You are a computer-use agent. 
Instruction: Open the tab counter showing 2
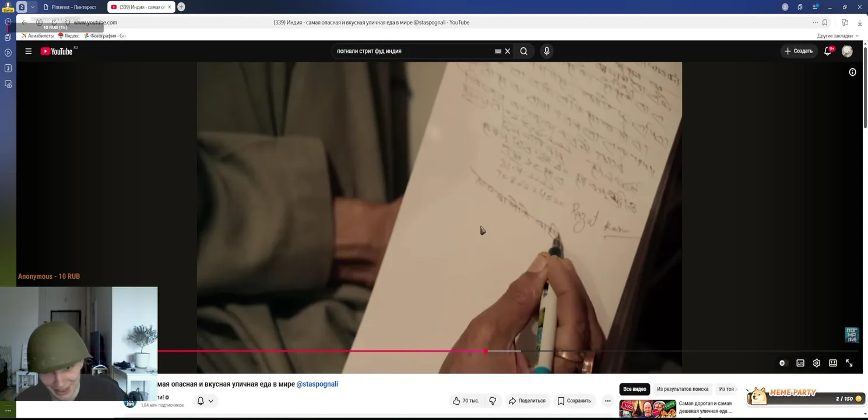point(22,7)
